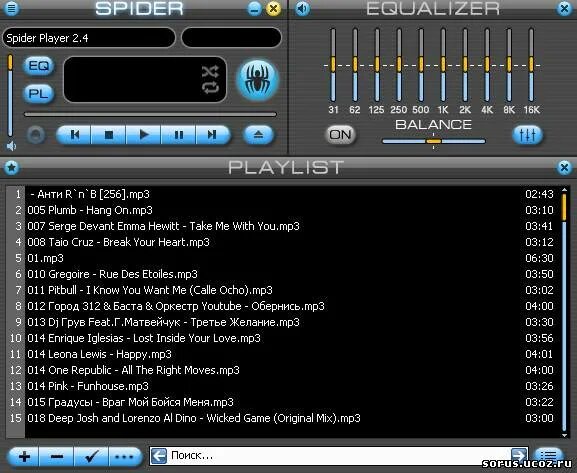Screen dimensions: 577x473
Task: Click the search back arrow icon
Action: [159, 456]
